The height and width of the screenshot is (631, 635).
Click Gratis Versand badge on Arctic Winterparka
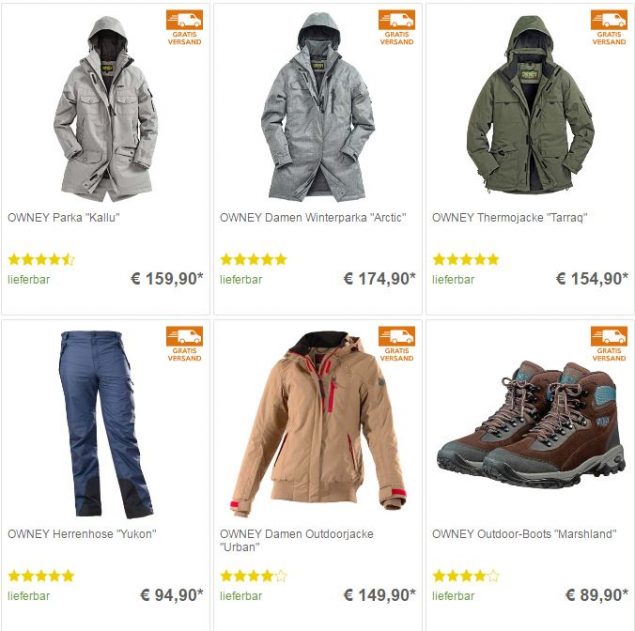396,28
